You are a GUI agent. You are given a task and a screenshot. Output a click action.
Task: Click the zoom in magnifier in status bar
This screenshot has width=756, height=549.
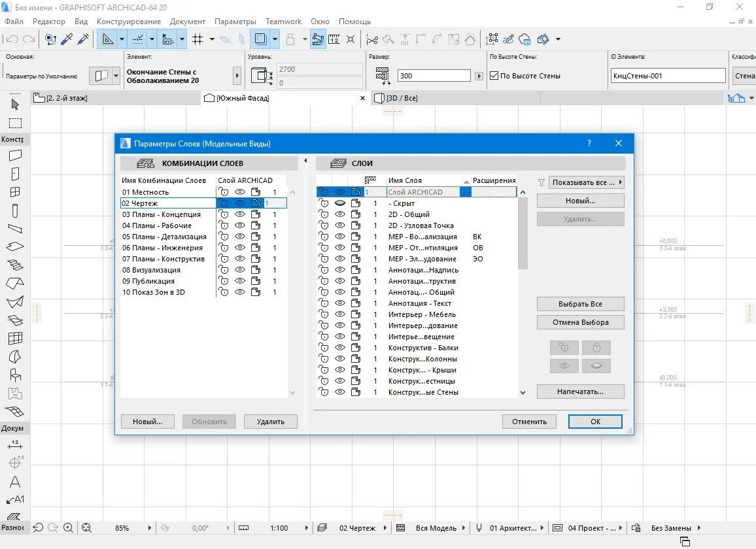[69, 528]
